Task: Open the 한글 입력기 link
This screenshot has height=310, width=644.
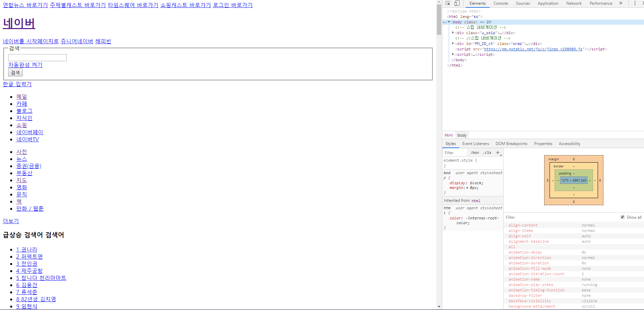Action: 17,84
